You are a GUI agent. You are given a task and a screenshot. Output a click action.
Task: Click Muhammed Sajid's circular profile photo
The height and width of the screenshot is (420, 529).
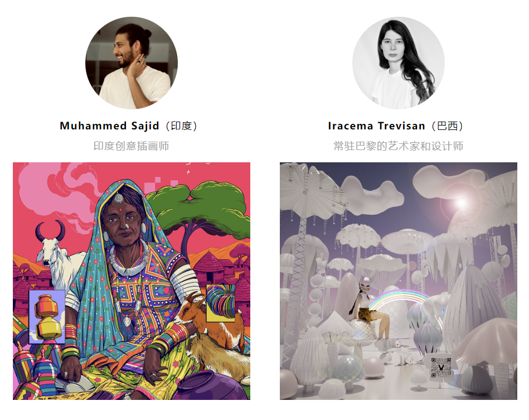click(132, 63)
